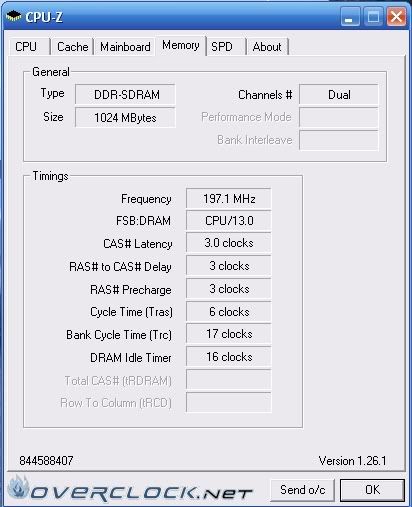
Task: Close the CPU-Z window
Action: click(x=396, y=16)
